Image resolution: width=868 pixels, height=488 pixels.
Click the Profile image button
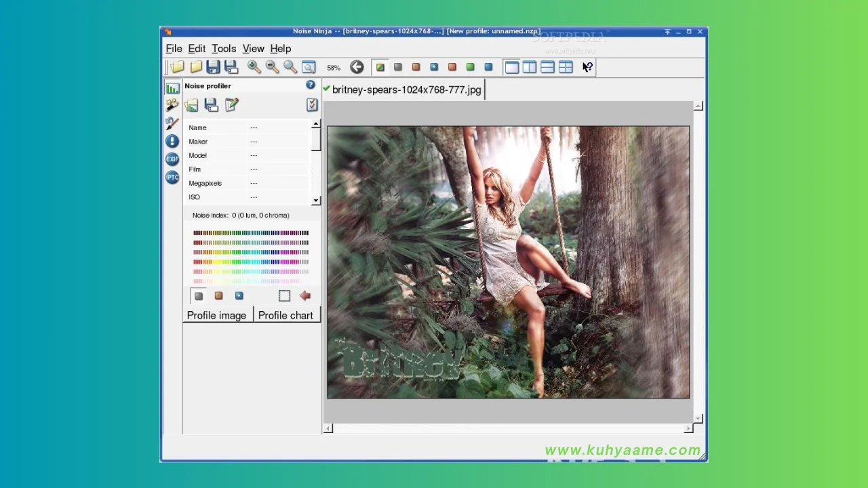click(217, 315)
